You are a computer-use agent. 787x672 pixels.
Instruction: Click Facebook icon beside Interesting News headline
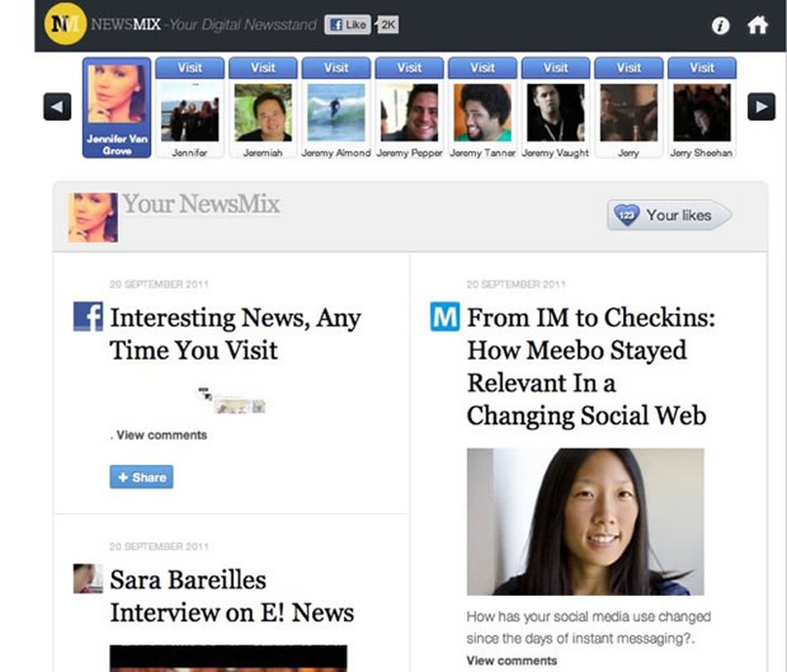tap(88, 316)
